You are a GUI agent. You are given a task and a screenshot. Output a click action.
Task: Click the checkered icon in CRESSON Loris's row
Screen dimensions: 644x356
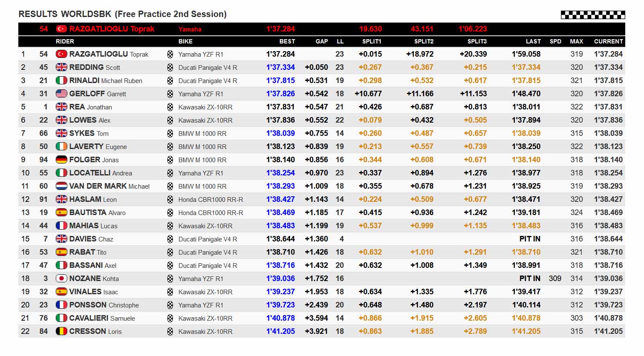[170, 331]
